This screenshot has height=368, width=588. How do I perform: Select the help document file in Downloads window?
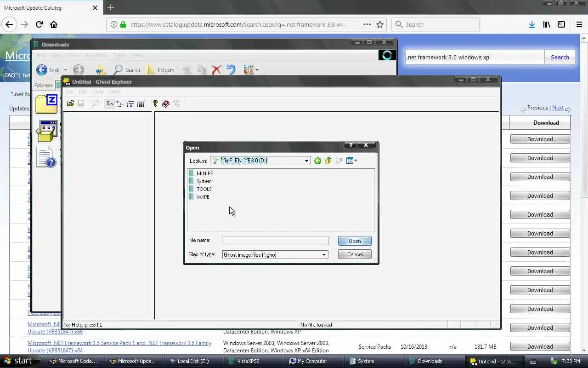pyautogui.click(x=46, y=157)
